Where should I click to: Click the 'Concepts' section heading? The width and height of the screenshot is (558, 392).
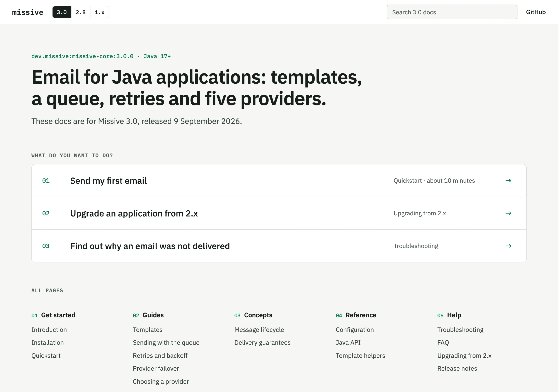point(258,315)
